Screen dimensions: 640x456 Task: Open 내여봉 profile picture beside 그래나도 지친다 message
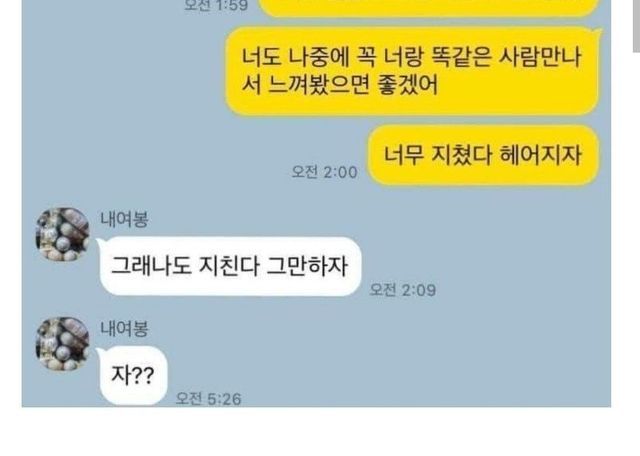(x=62, y=234)
